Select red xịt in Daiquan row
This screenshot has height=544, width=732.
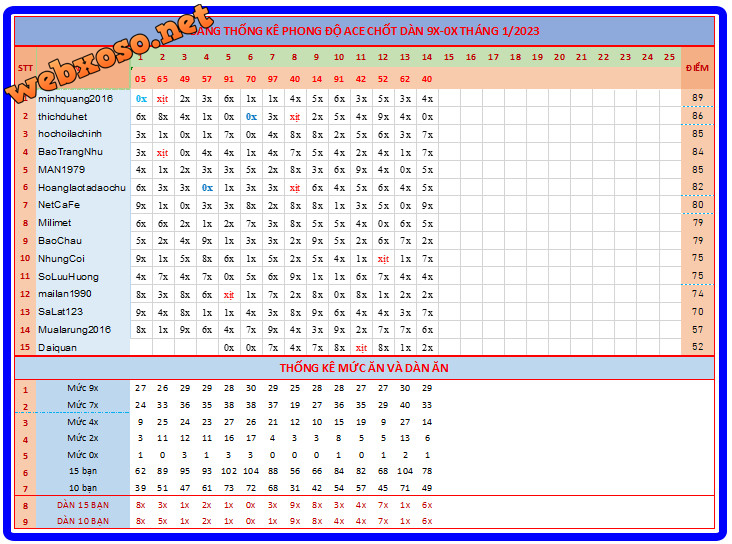(361, 348)
